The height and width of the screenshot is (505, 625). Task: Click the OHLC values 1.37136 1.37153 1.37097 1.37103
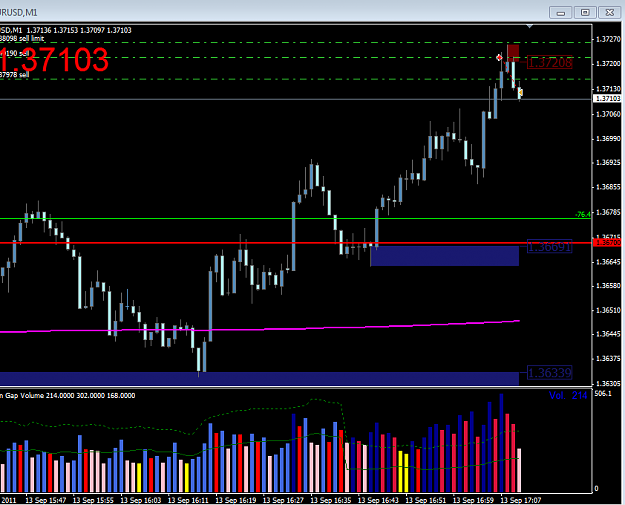click(79, 30)
